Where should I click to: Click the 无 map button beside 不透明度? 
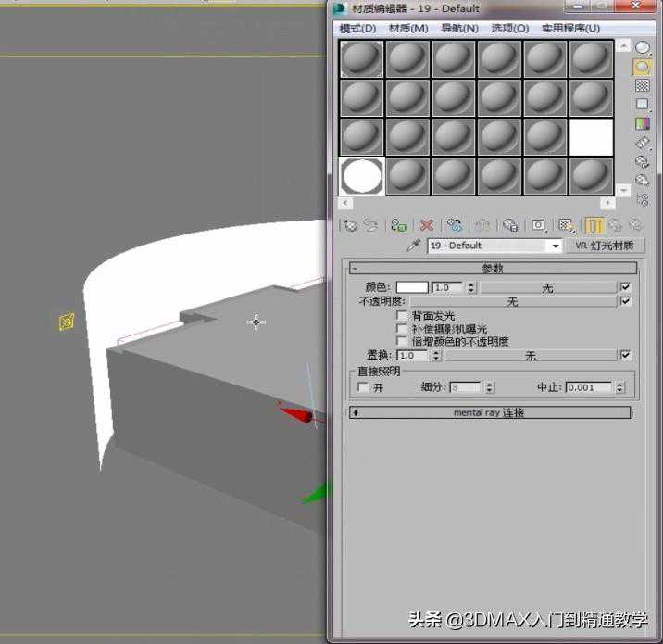(512, 302)
